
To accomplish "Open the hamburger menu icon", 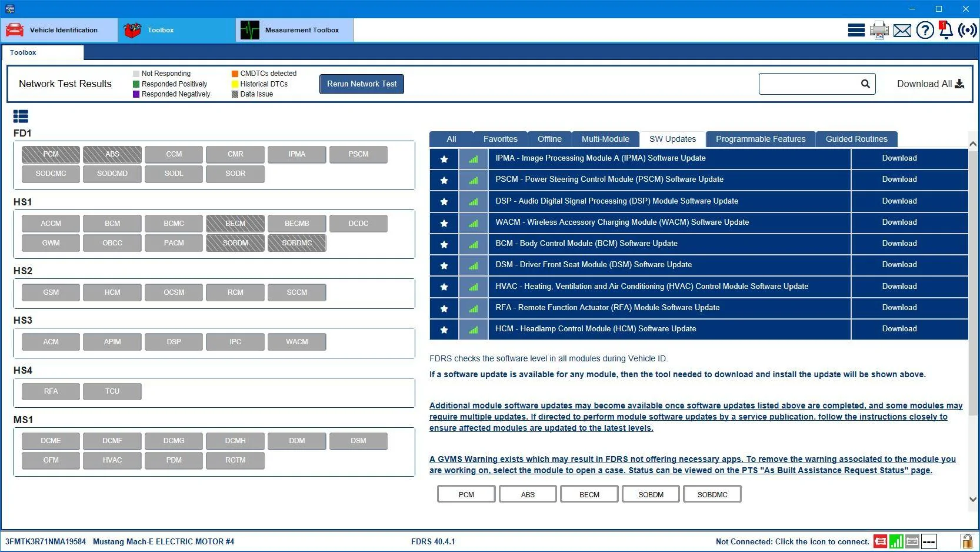I will tap(856, 30).
